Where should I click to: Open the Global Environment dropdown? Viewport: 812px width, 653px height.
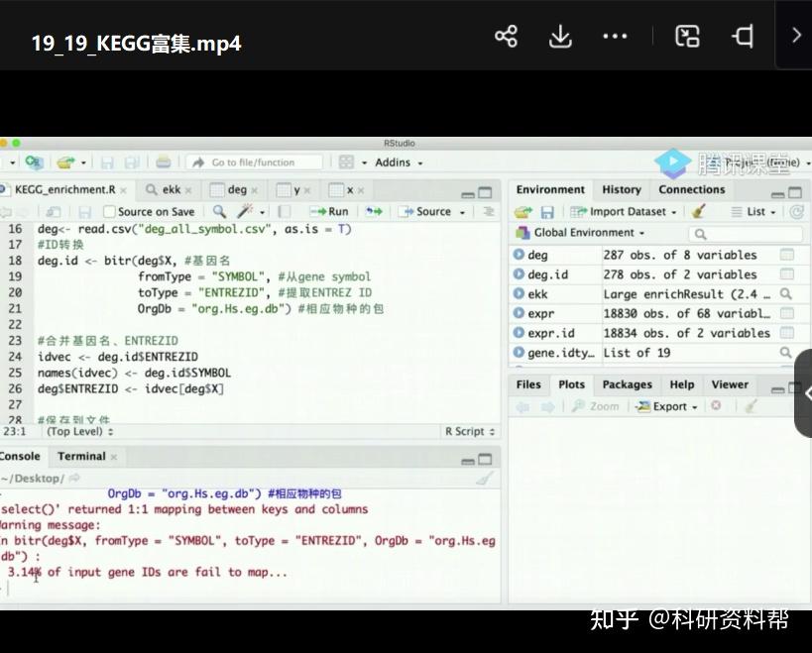(576, 232)
